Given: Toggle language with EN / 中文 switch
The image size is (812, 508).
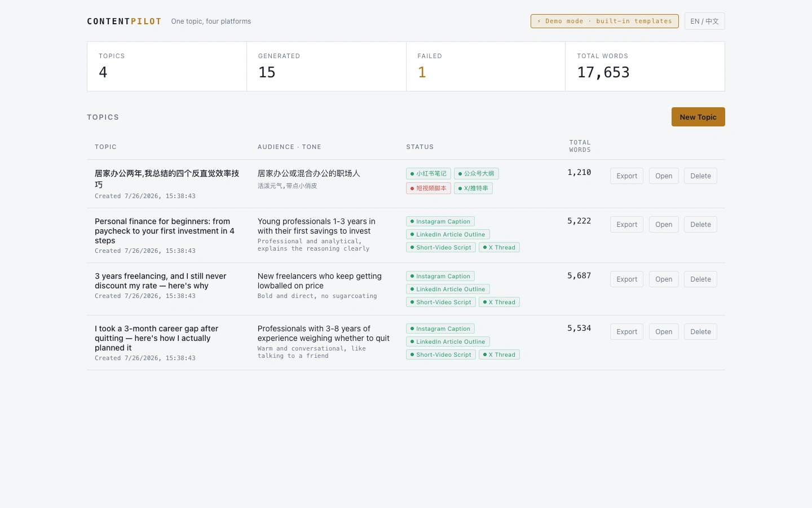Looking at the screenshot, I should pos(704,21).
